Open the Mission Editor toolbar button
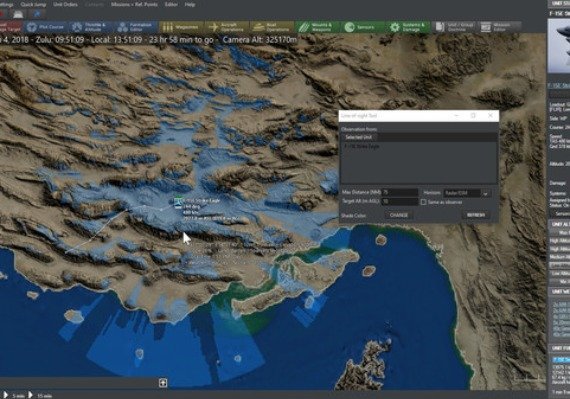 [x=499, y=27]
